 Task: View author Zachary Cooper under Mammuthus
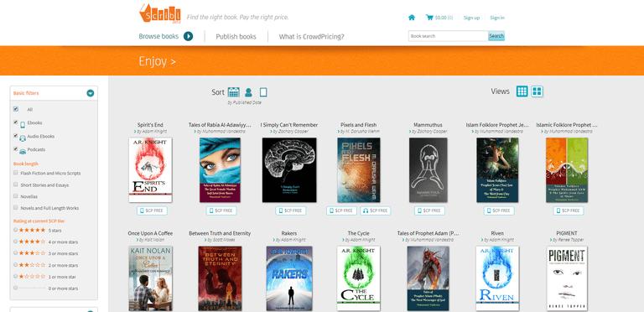pos(428,132)
